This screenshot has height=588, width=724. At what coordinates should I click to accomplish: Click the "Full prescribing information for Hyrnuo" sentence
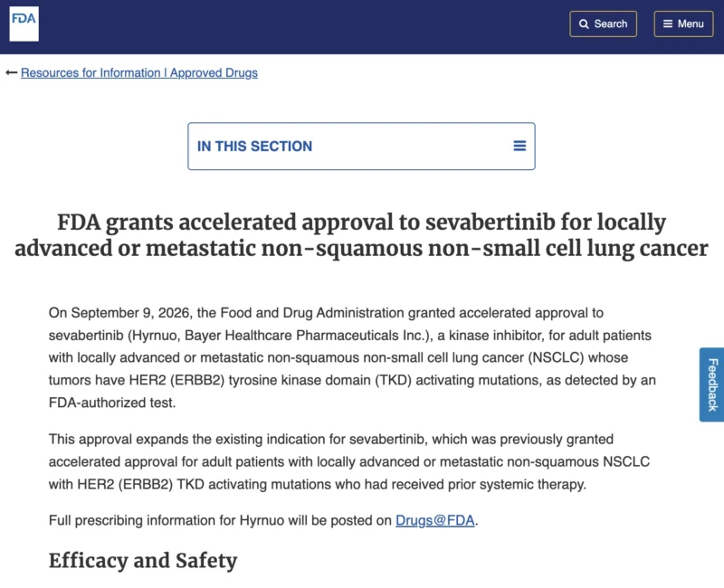click(263, 521)
